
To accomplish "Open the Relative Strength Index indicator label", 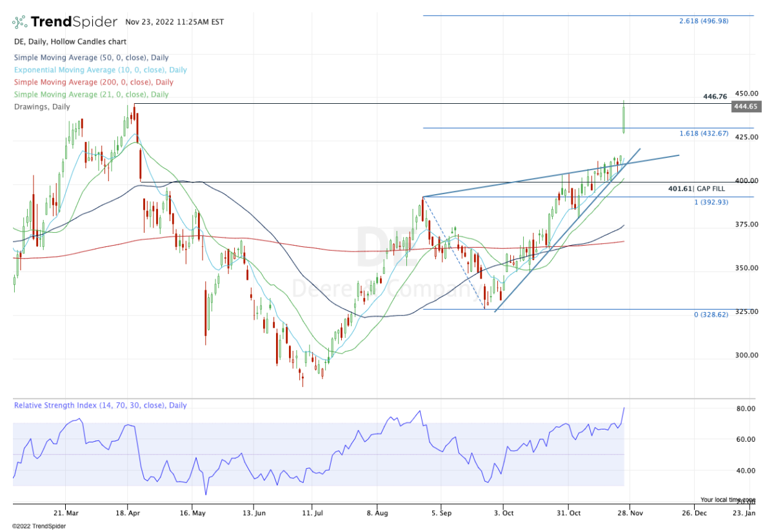I will [x=100, y=406].
